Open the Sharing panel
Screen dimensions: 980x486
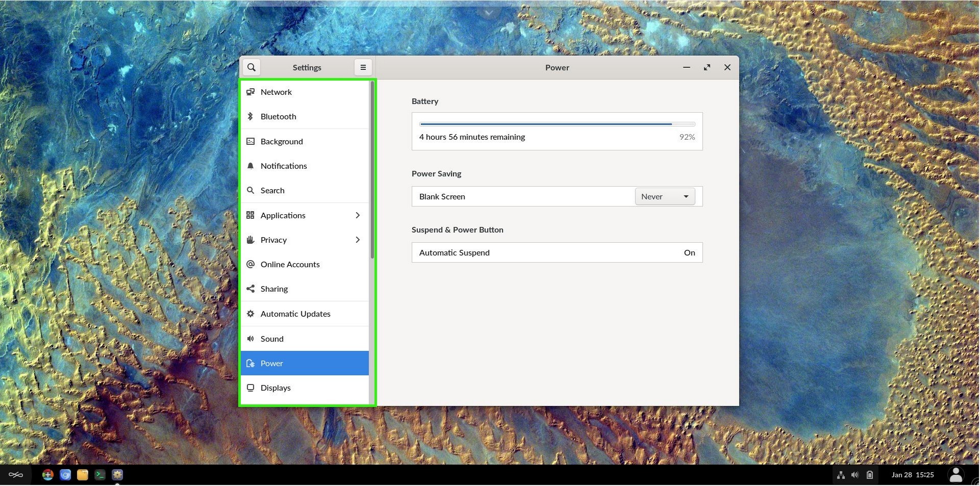(305, 289)
